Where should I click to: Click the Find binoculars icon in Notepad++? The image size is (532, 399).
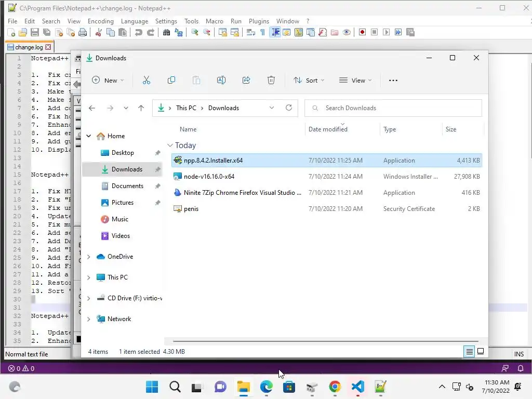167,32
